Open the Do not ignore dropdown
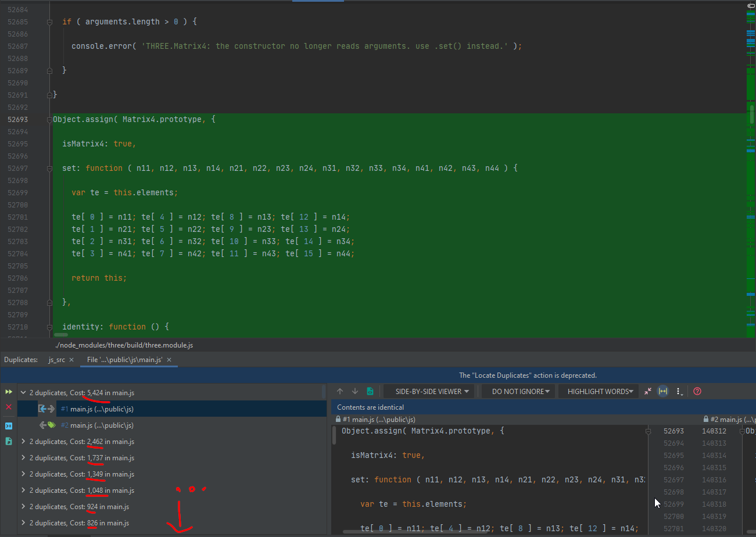 (x=518, y=392)
